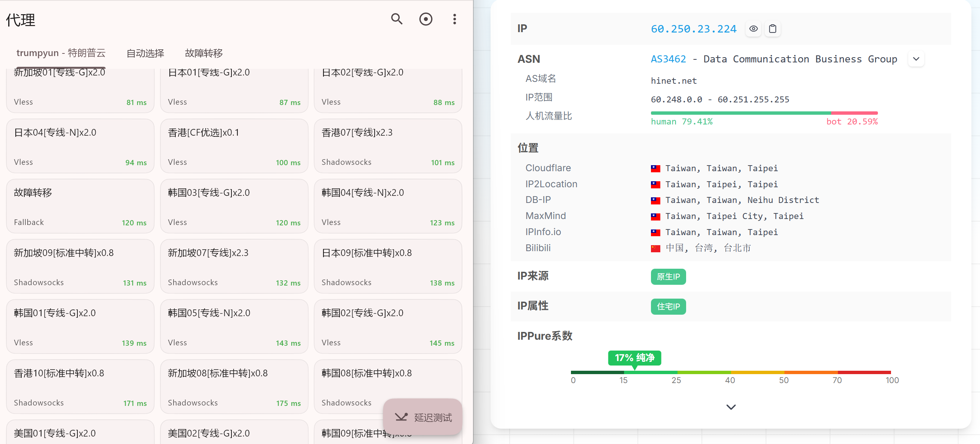Click the human 79.41% label
The width and height of the screenshot is (980, 444).
pos(681,121)
